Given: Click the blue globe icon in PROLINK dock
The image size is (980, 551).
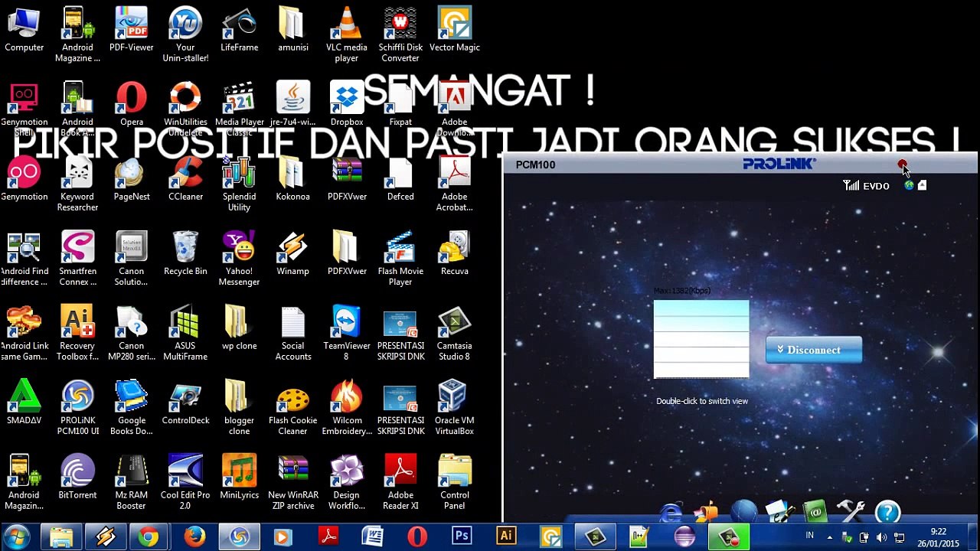Looking at the screenshot, I should tap(743, 512).
